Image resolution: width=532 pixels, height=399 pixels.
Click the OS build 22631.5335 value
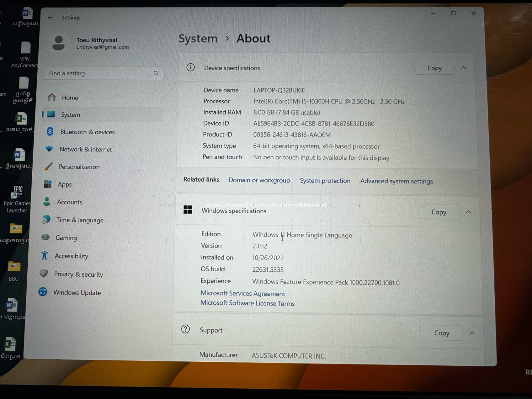point(268,270)
